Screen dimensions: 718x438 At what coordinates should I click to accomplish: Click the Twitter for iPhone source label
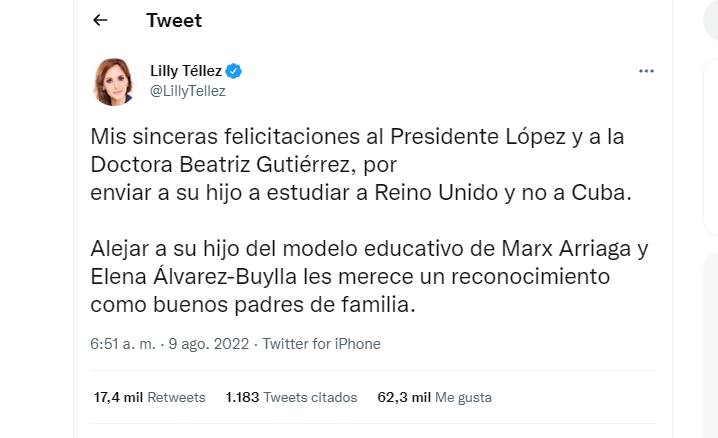321,344
